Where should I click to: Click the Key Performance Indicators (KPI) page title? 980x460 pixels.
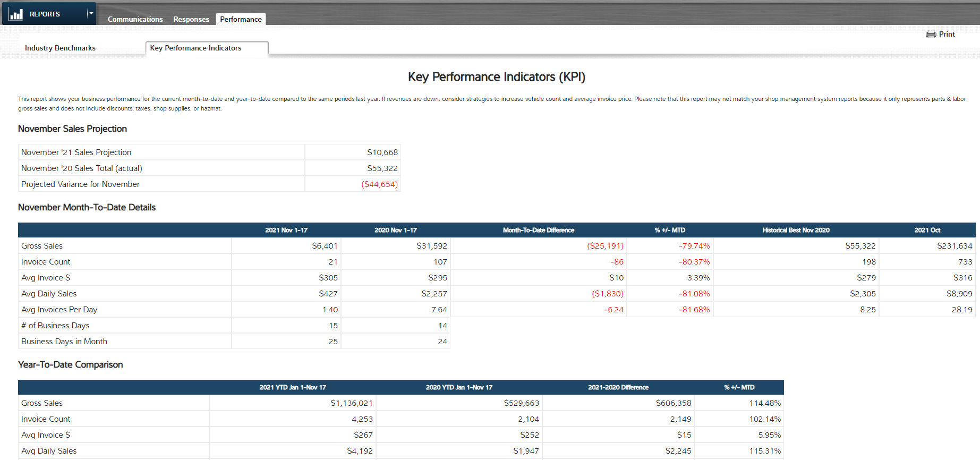click(496, 77)
